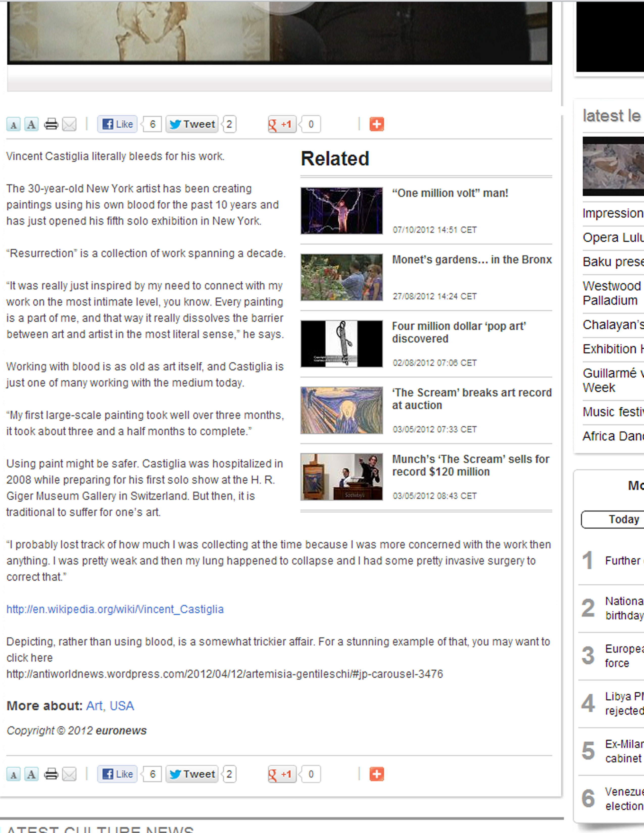Screen dimensions: 644x833
Task: Click the increase font size icon above the article
Action: (x=31, y=124)
